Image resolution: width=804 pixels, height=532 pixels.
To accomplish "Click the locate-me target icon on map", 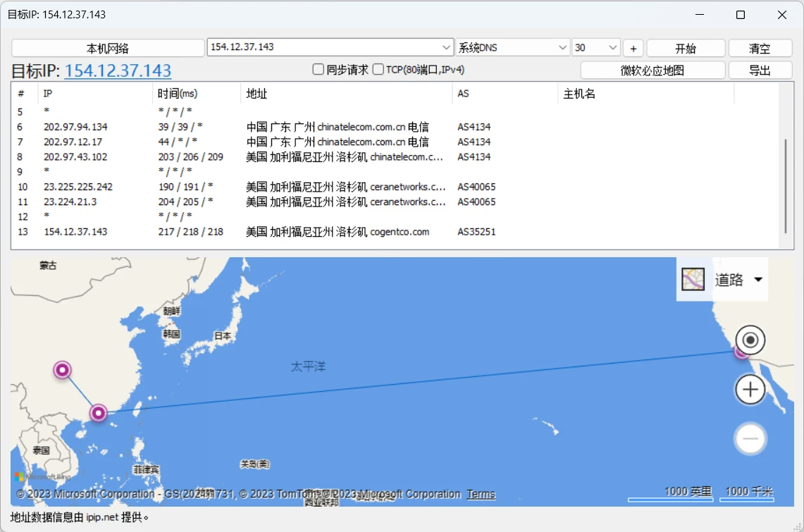I will (750, 340).
